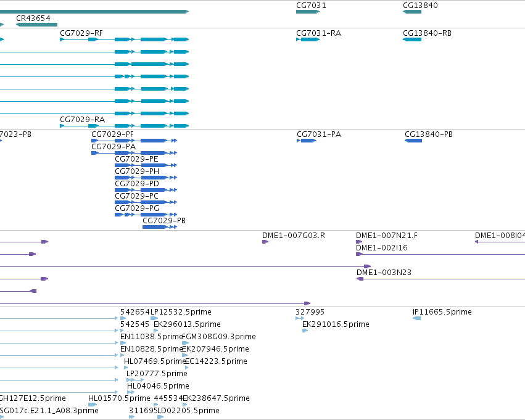Select the CG7029-PG protein label
The height and width of the screenshot is (420, 525).
tap(137, 208)
